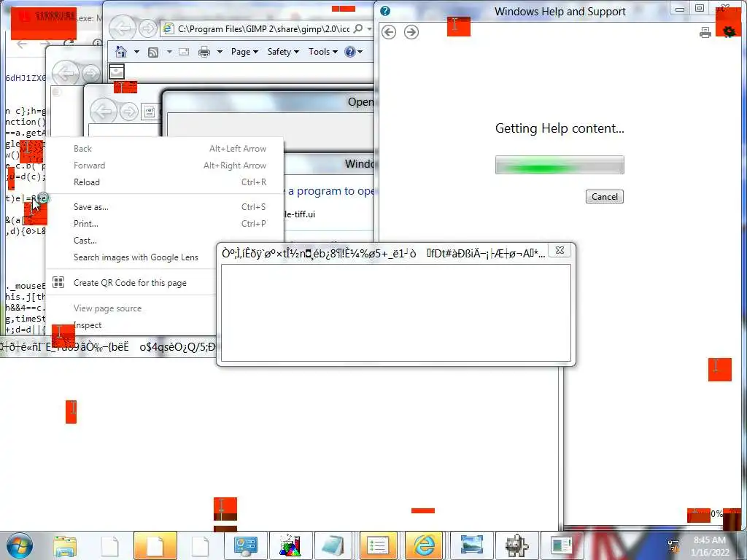Click the GIMP path address bar field
The width and height of the screenshot is (747, 560).
(263, 28)
